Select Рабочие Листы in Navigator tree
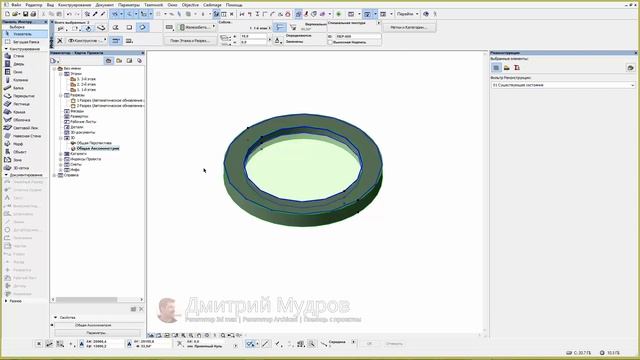This screenshot has height=360, width=640. pos(83,122)
